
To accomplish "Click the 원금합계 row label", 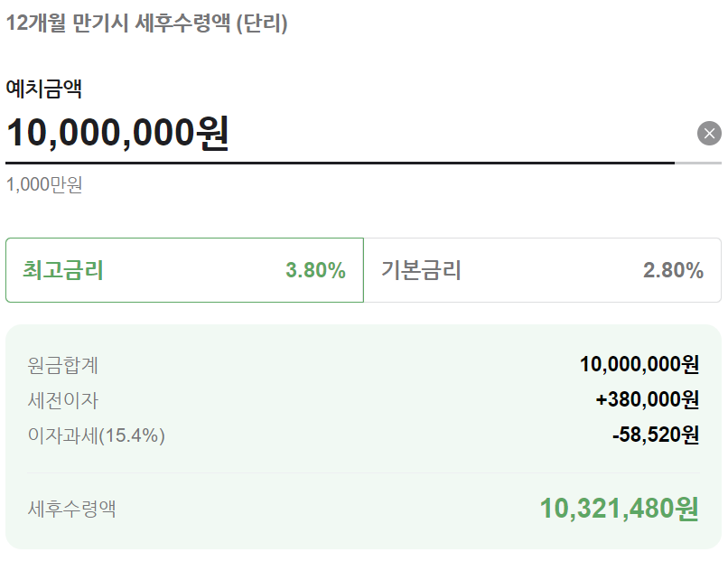I will (x=62, y=365).
